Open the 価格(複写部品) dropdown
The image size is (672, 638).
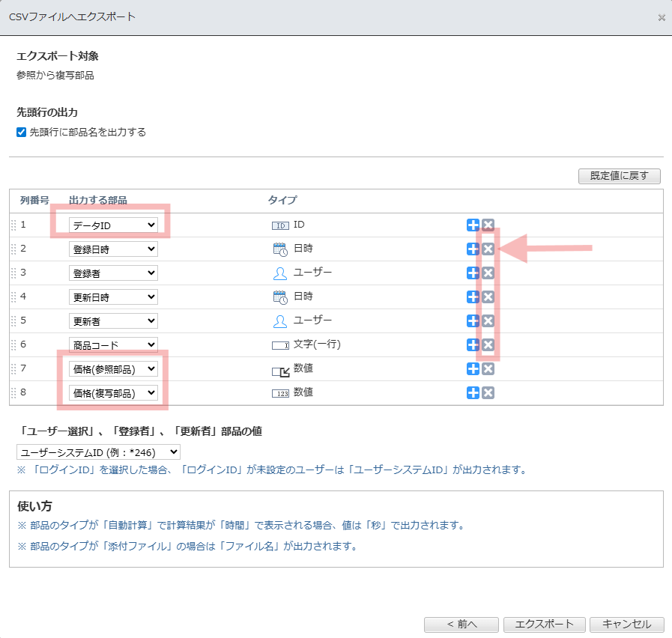(x=113, y=393)
